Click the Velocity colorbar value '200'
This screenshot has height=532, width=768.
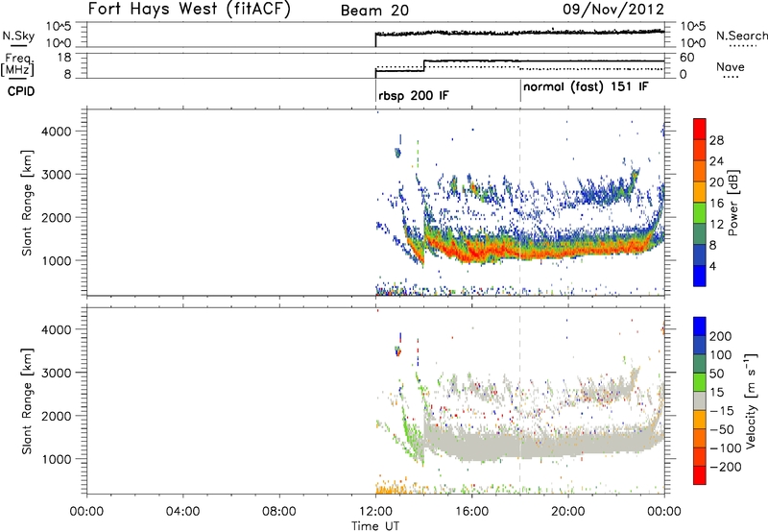click(x=721, y=336)
